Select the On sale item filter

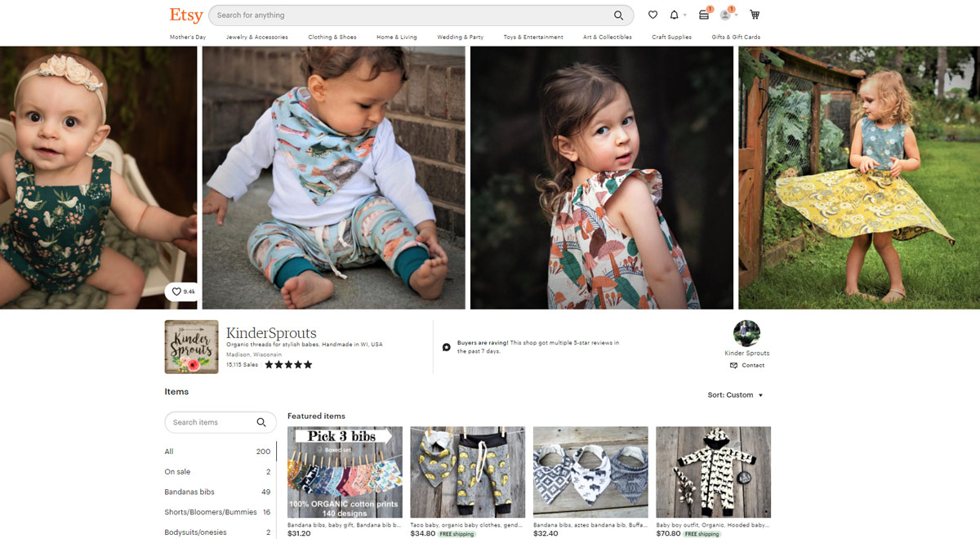coord(177,471)
